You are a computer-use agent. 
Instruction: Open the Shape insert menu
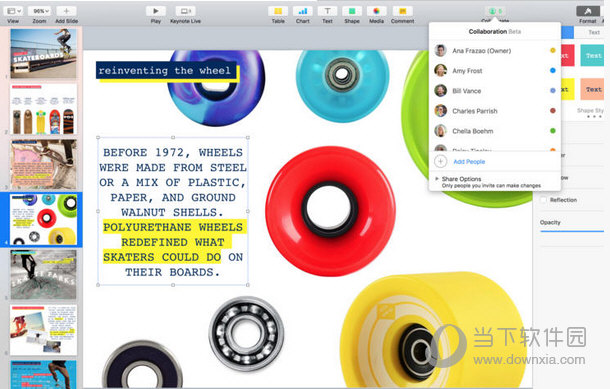tap(352, 11)
